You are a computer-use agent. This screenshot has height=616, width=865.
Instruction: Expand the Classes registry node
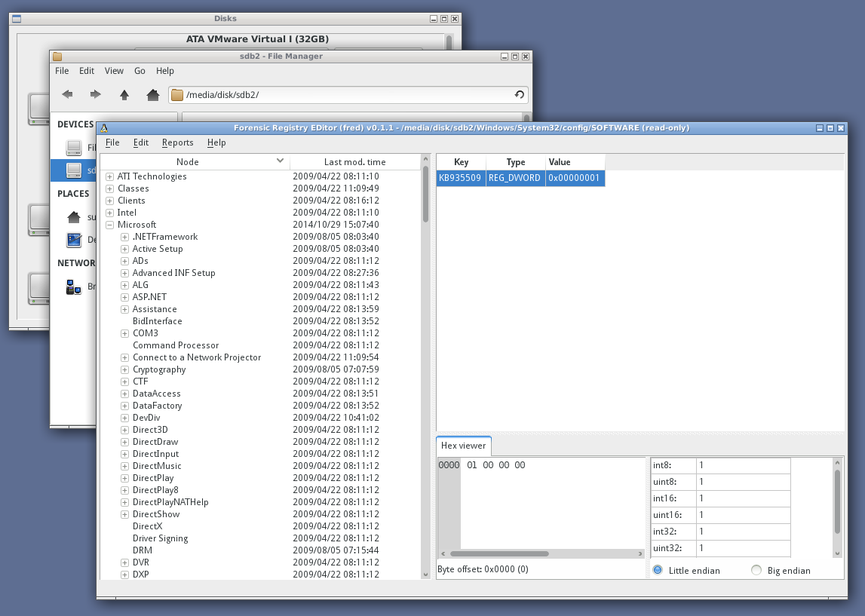tap(110, 188)
